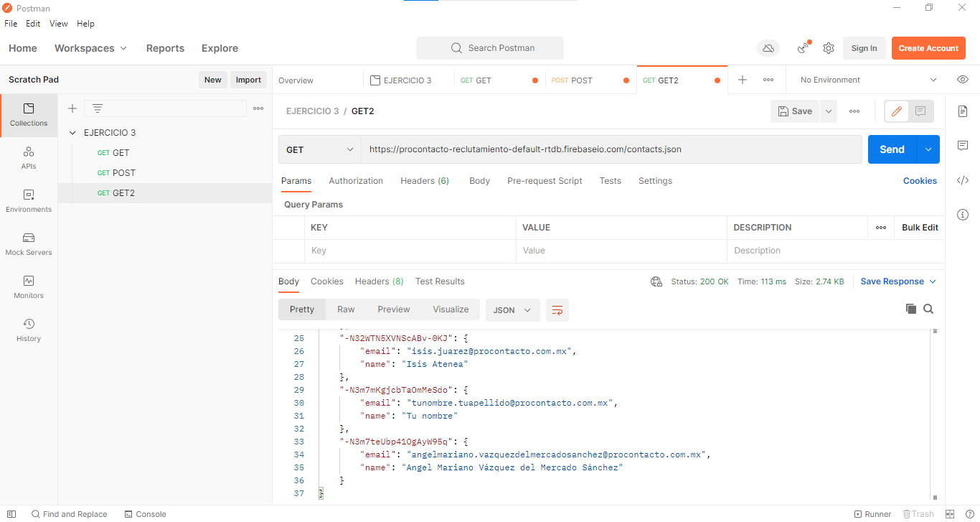Click the Send button
Image resolution: width=980 pixels, height=522 pixels.
[892, 149]
